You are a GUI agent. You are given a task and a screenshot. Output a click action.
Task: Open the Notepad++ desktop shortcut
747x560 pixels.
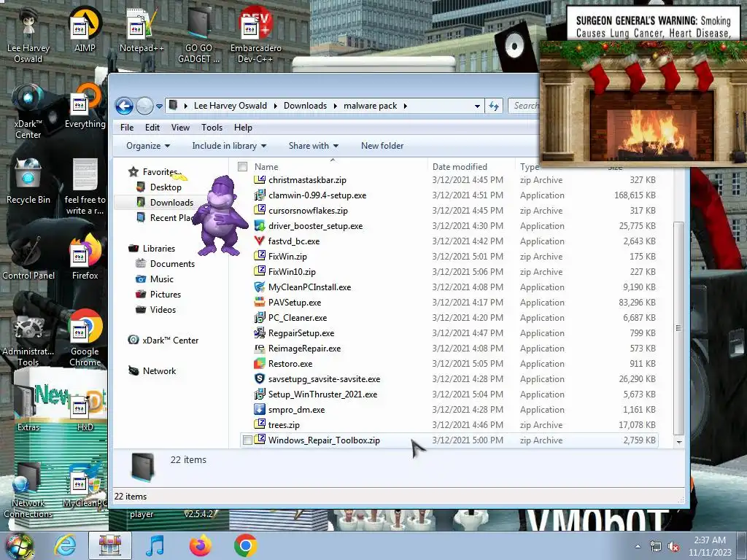click(x=142, y=31)
